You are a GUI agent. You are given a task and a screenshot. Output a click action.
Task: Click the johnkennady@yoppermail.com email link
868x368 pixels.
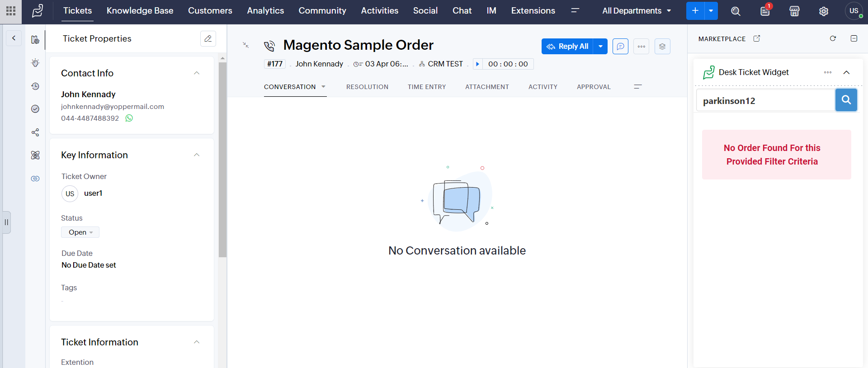coord(113,107)
